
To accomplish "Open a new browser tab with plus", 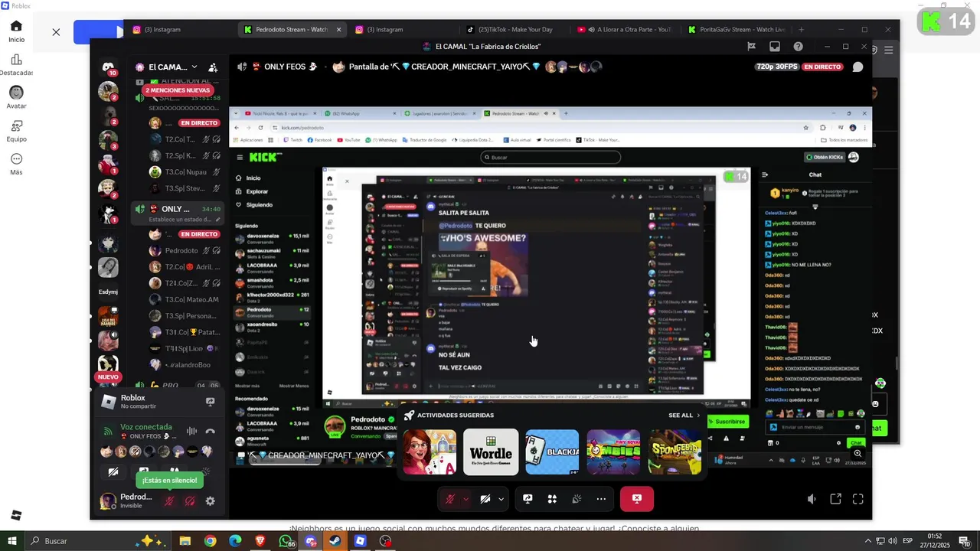I will (801, 30).
